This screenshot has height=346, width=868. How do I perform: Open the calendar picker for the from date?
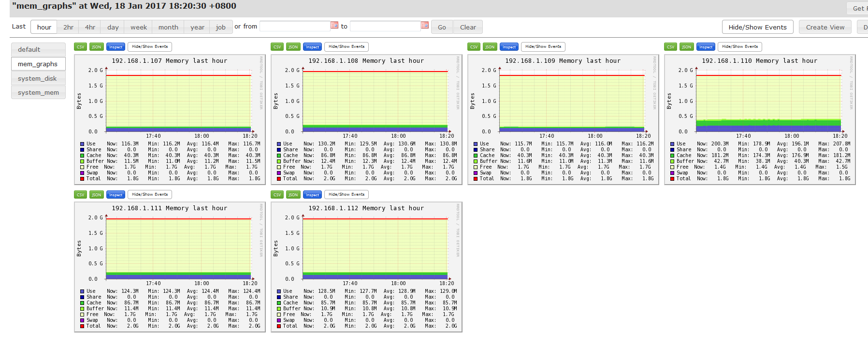(x=334, y=25)
